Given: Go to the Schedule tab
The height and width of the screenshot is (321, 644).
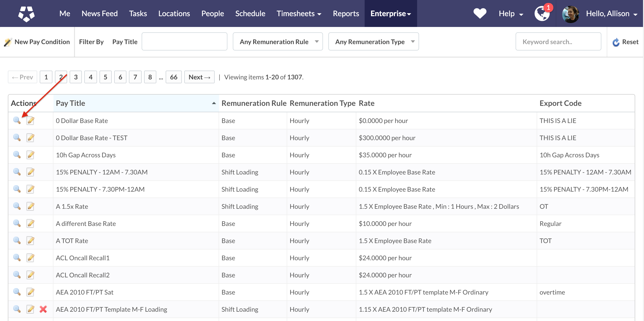Looking at the screenshot, I should 250,13.
